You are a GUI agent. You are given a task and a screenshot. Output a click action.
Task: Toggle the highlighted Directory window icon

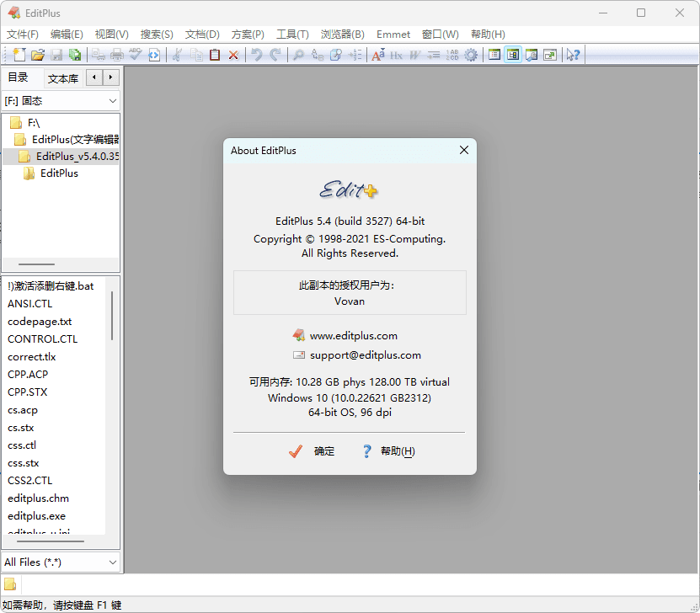coord(513,55)
